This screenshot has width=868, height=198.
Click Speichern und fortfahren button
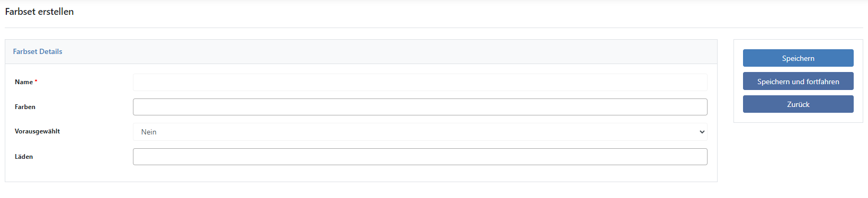(798, 82)
